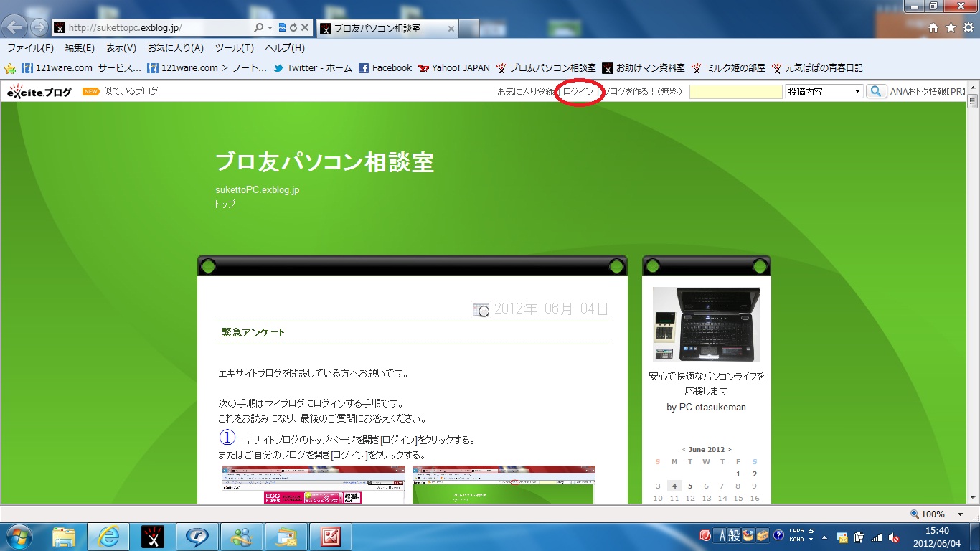Refresh the page with the reload icon
This screenshot has height=551, width=980.
pyautogui.click(x=293, y=28)
